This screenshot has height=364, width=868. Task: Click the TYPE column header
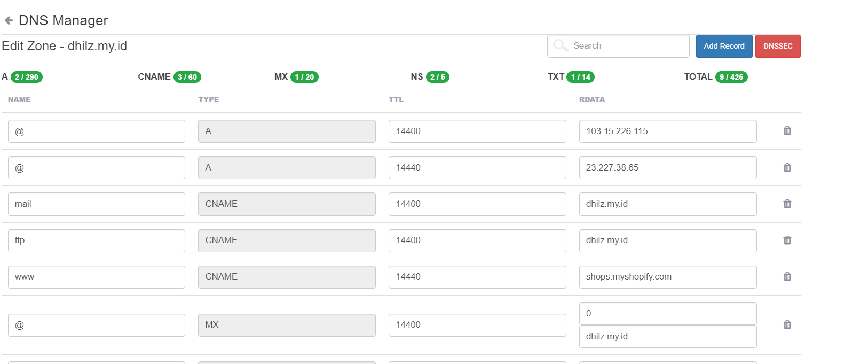tap(209, 99)
